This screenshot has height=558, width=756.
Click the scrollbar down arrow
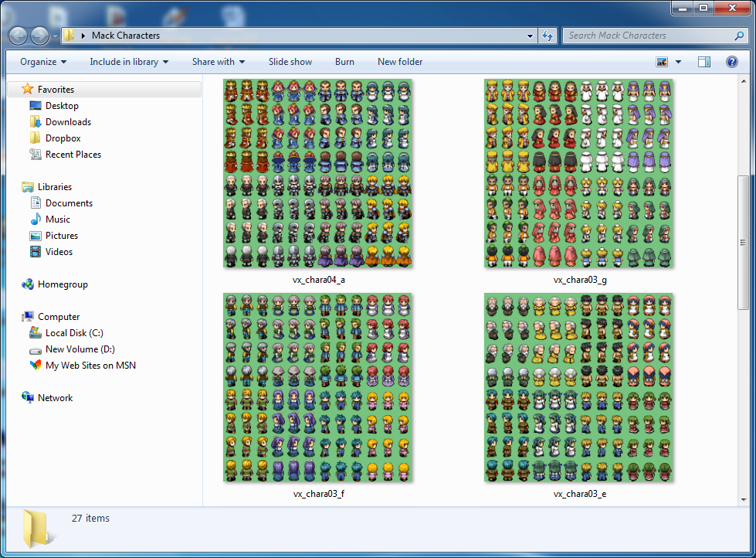tap(743, 499)
